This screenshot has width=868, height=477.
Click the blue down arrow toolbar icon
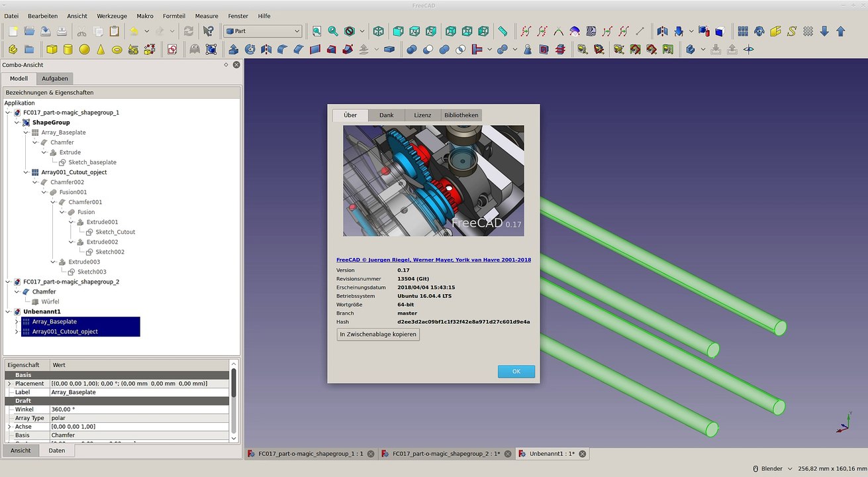[x=824, y=31]
